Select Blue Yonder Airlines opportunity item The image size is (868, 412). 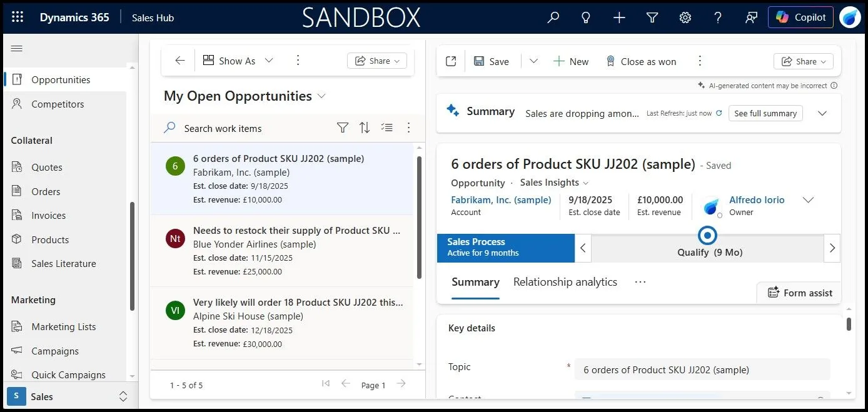tap(281, 251)
